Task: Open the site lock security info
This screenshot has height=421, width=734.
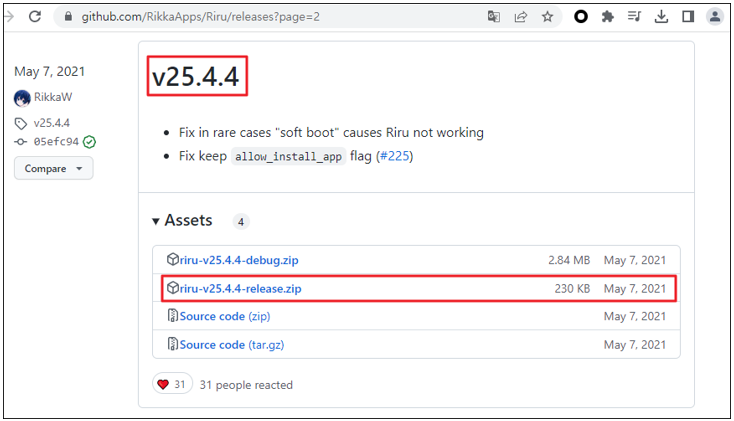Action: pyautogui.click(x=68, y=17)
